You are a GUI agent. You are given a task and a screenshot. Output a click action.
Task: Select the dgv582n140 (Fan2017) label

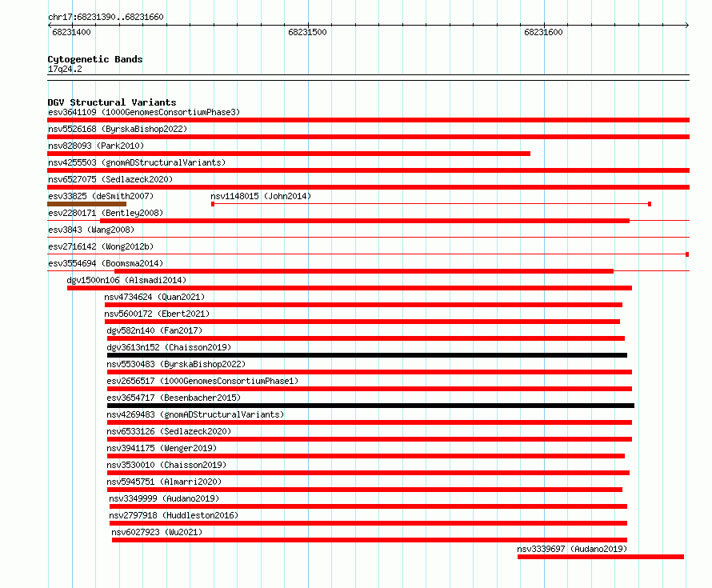154,330
